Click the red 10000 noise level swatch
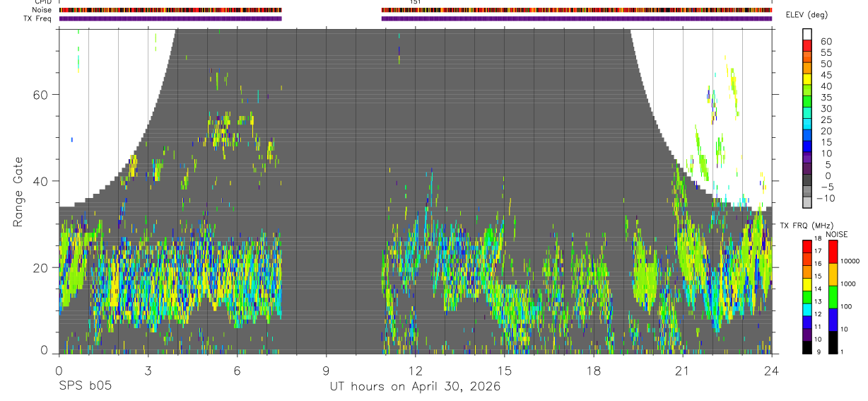This screenshot has height=401, width=868. (x=833, y=252)
